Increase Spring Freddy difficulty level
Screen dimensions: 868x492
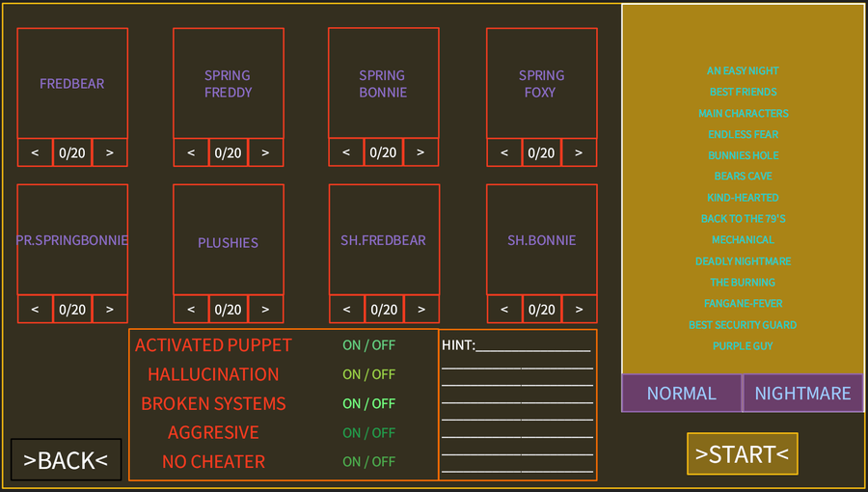[266, 152]
